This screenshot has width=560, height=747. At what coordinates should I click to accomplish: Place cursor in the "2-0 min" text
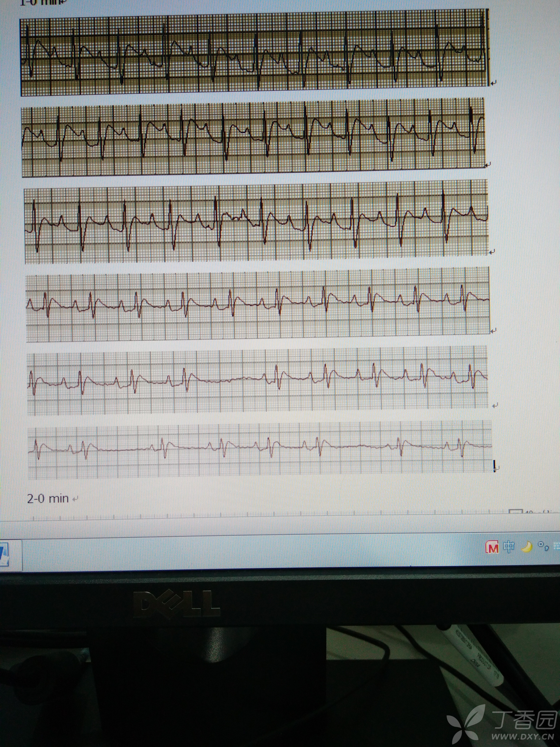pyautogui.click(x=48, y=498)
